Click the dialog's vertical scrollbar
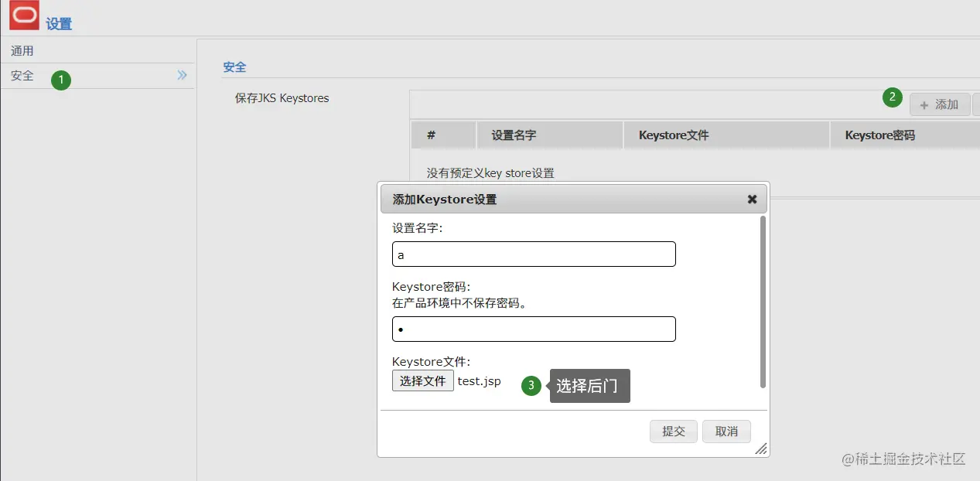The image size is (980, 481). 763,302
